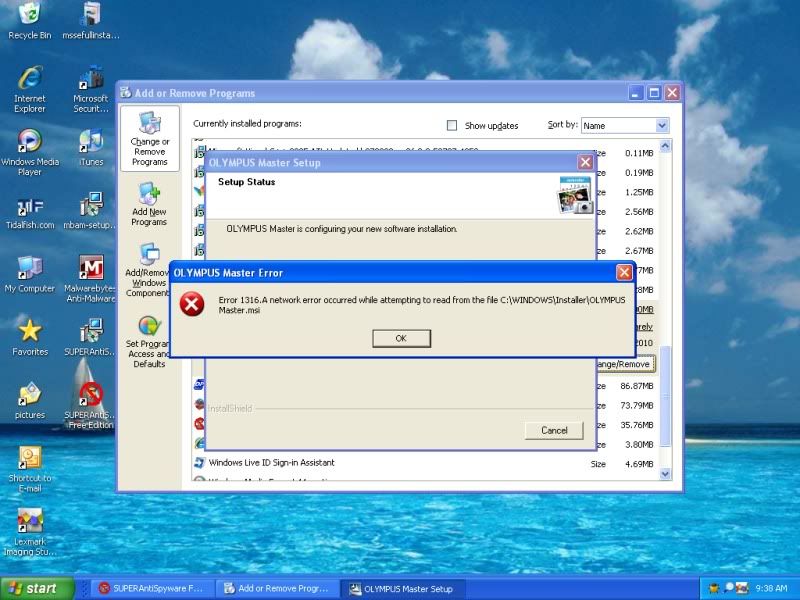Select Malwarebytes Anti-Malware desktop icon

91,279
